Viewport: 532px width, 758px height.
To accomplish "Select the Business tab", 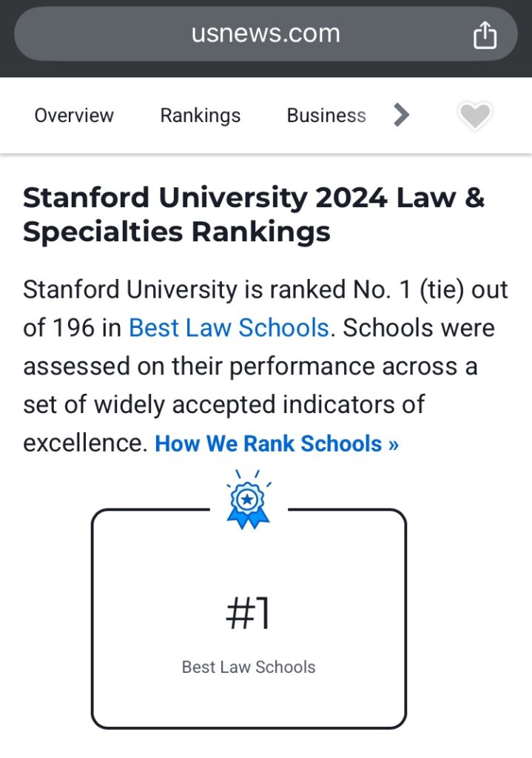I will tap(326, 115).
